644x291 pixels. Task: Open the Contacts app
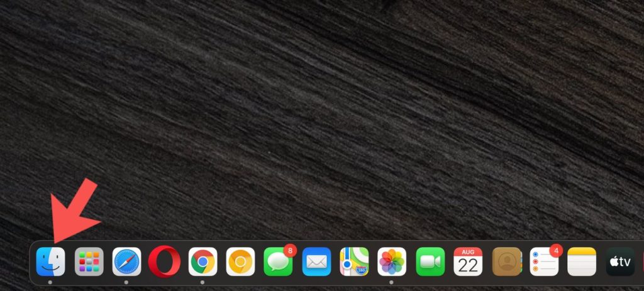point(506,261)
